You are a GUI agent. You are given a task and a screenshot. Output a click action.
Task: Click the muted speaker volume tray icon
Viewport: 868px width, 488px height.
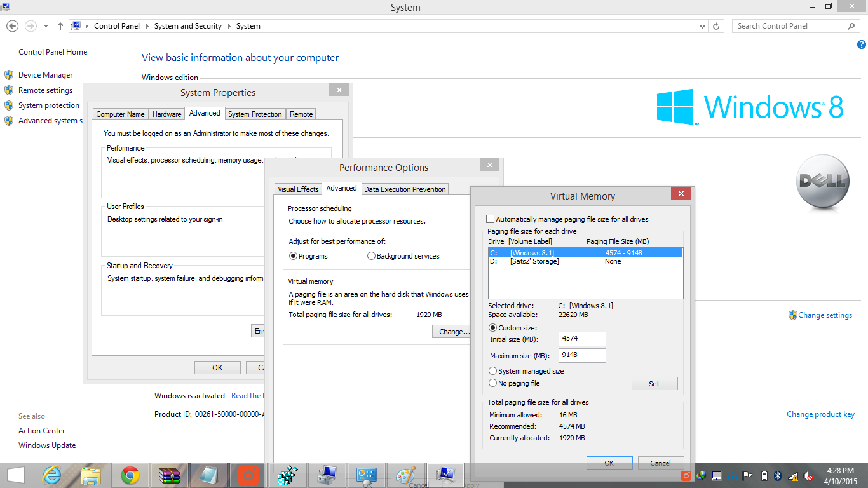[x=809, y=475]
